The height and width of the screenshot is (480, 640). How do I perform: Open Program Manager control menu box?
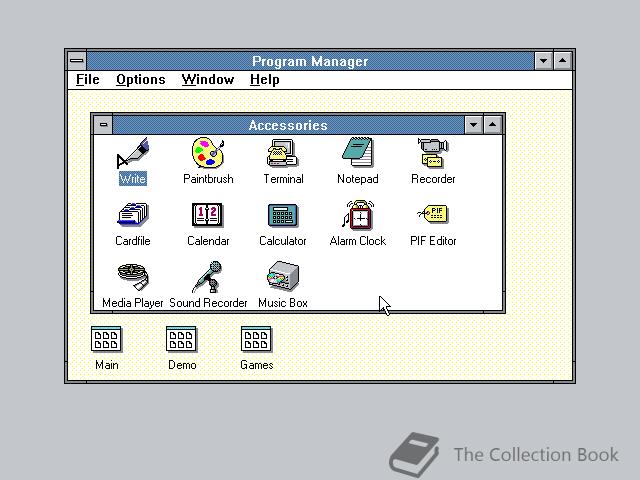pos(77,61)
